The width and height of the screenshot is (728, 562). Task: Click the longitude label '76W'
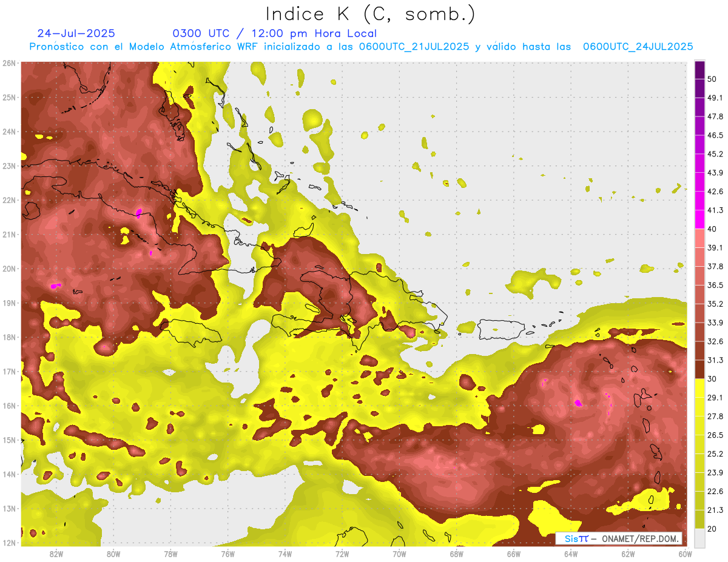tap(227, 554)
